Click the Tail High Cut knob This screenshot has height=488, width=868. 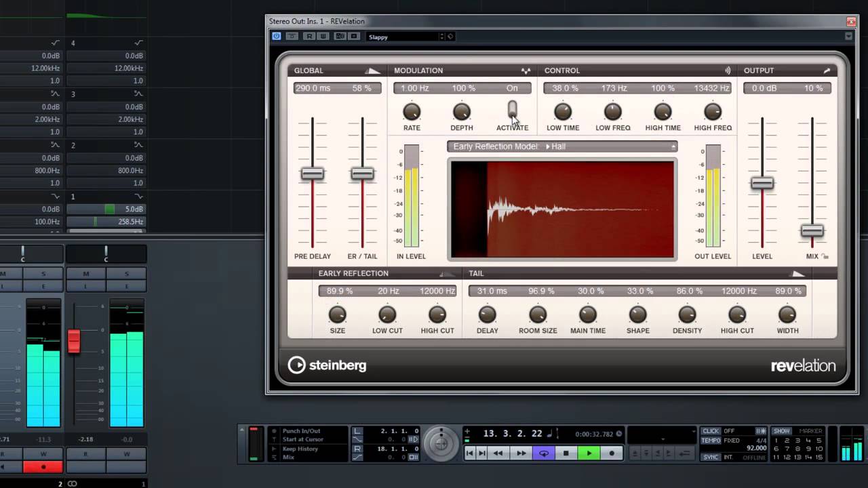point(737,314)
